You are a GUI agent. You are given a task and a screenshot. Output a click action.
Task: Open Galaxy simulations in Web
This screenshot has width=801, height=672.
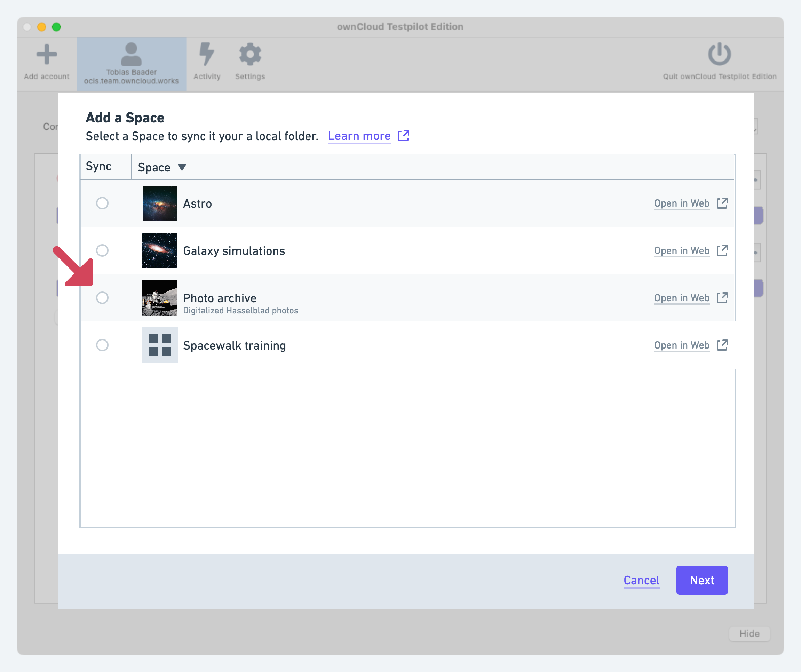pos(682,250)
